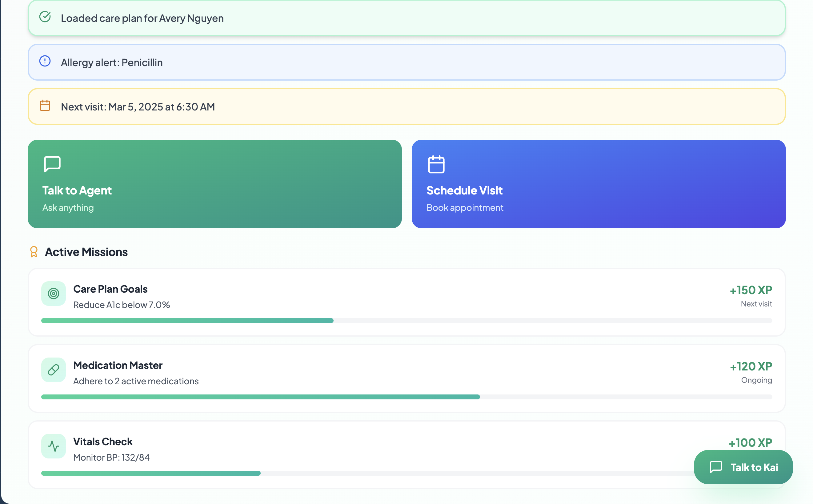Viewport: 813px width, 504px height.
Task: Click the target icon for Care Plan Goals
Action: 53,294
